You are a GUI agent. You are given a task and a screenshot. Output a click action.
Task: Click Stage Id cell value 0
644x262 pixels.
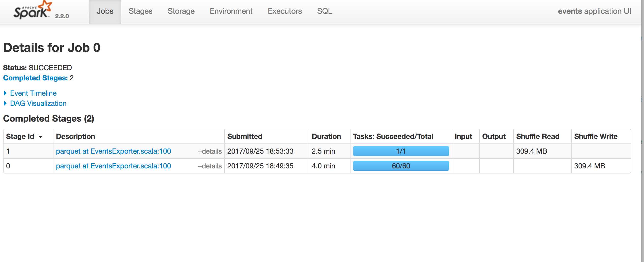coord(8,166)
